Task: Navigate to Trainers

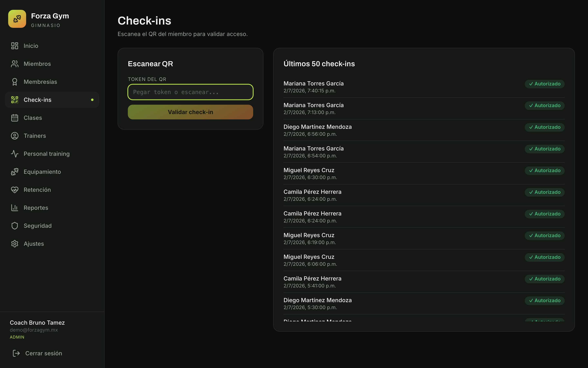Action: point(52,136)
